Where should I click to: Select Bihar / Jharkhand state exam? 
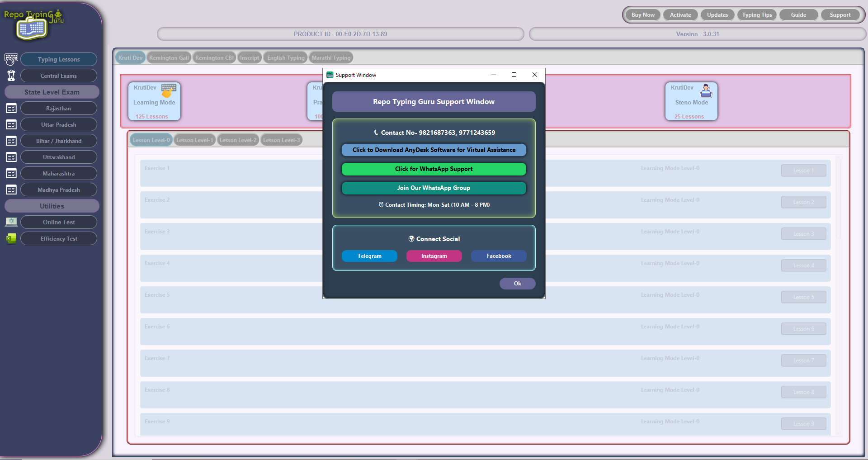(59, 141)
